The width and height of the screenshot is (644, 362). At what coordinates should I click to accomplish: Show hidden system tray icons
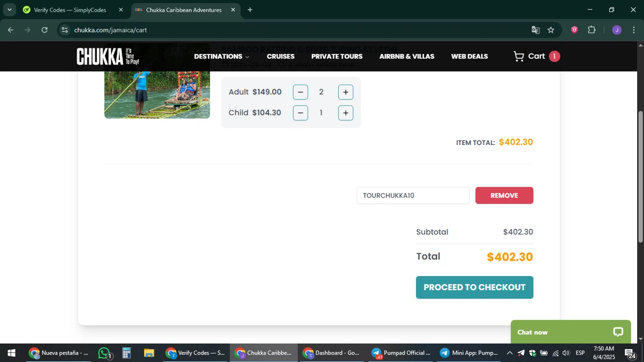(x=510, y=353)
